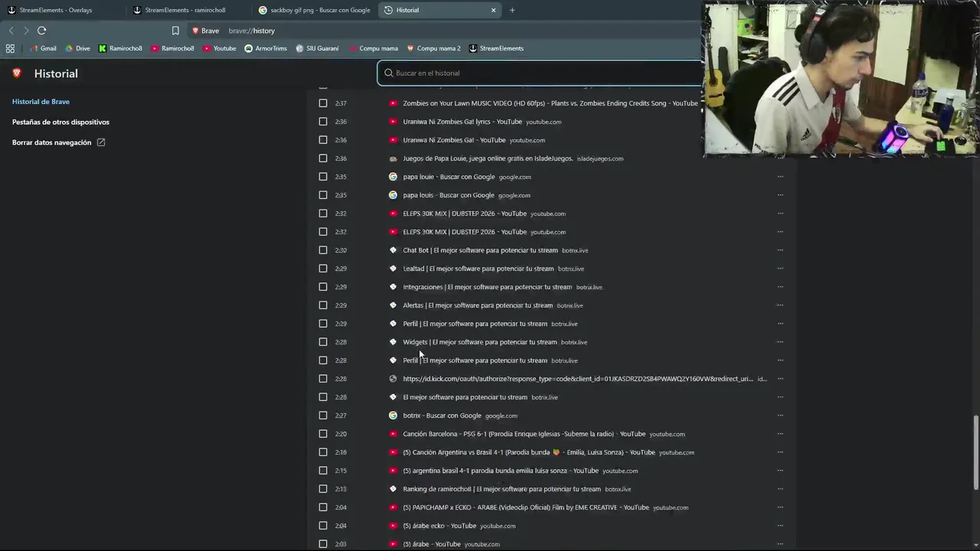Tick the checkbox for Lealtad botrix entry

[x=322, y=269]
